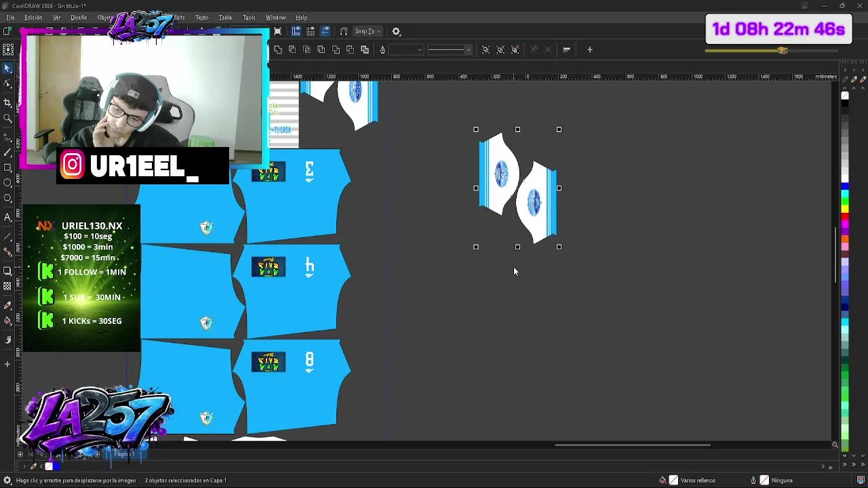Click the document palette eyedropper icon
868x488 pixels.
tap(33, 466)
